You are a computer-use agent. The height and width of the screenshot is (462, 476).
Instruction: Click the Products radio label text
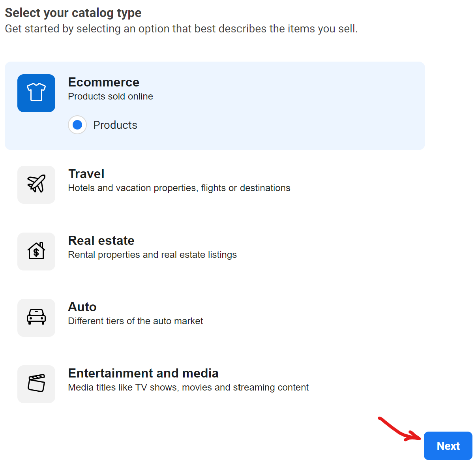pyautogui.click(x=115, y=125)
